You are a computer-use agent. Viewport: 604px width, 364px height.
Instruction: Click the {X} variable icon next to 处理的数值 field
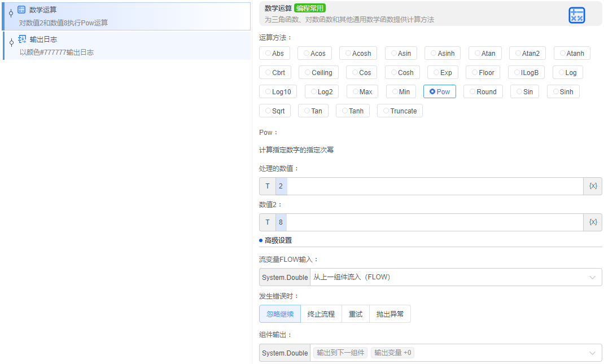click(593, 186)
